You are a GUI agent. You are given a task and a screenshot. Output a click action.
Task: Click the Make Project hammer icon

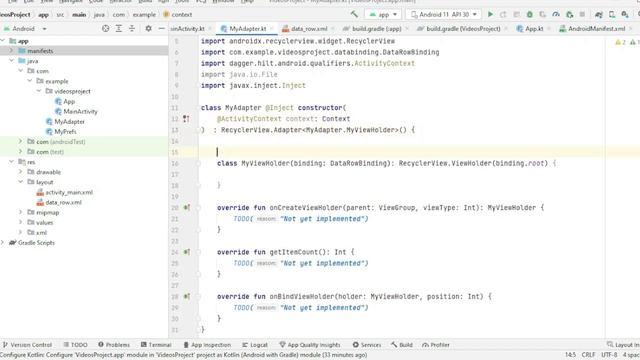(354, 14)
